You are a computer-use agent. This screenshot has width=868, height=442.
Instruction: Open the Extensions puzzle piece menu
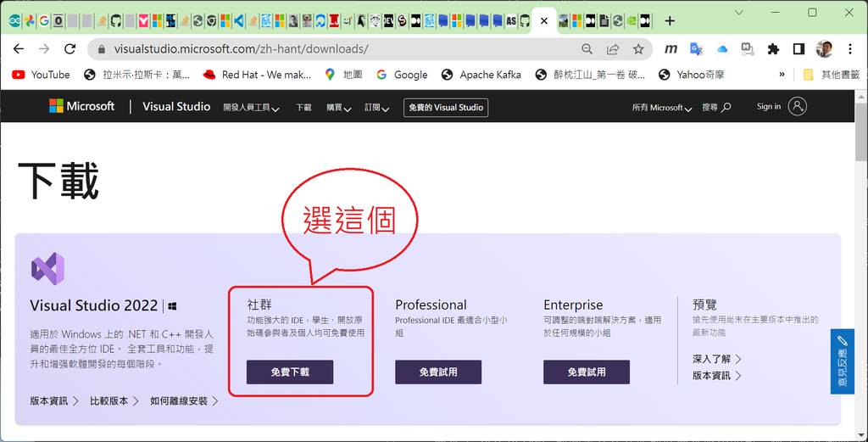point(773,49)
